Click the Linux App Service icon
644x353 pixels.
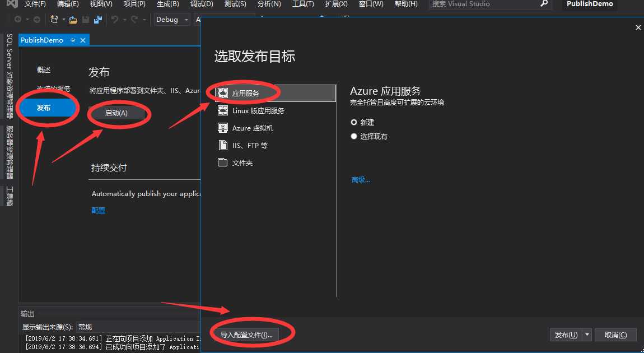coord(223,110)
